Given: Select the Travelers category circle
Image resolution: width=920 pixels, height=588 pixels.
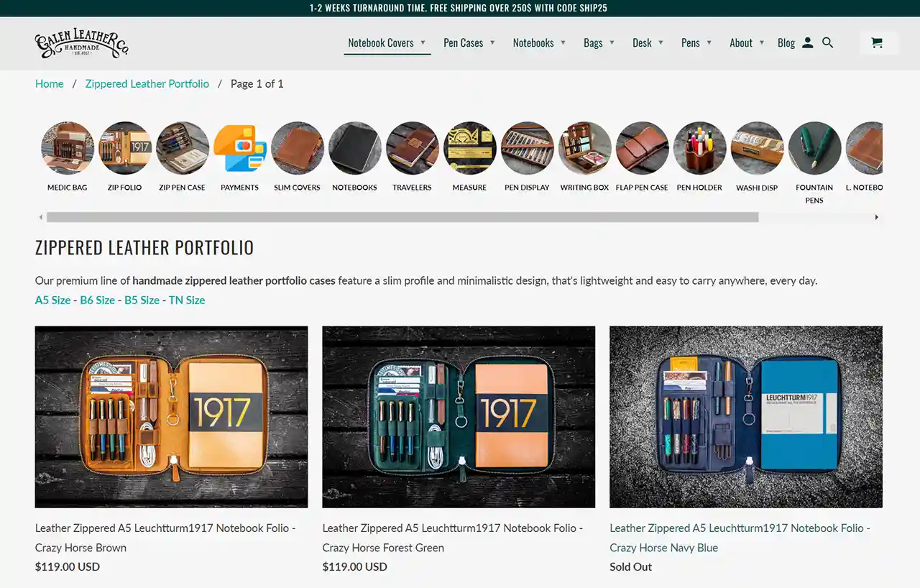Looking at the screenshot, I should tap(413, 148).
